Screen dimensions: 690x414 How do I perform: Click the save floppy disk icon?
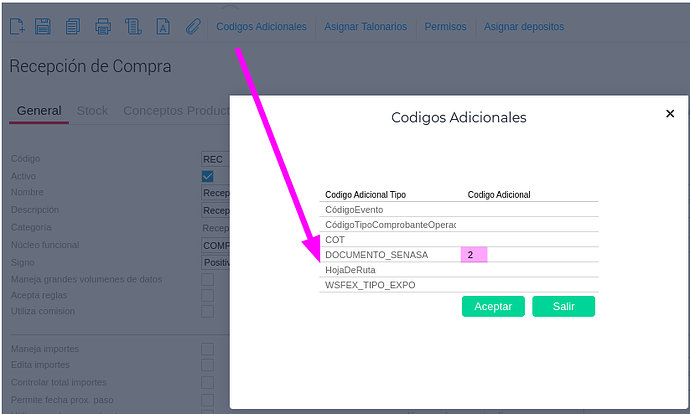click(x=43, y=26)
